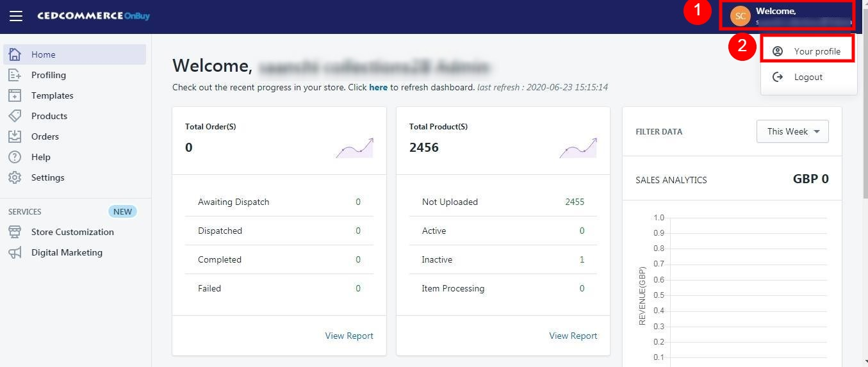Click the last refresh timestamp text
Viewport: 868px width, 367px height.
543,87
